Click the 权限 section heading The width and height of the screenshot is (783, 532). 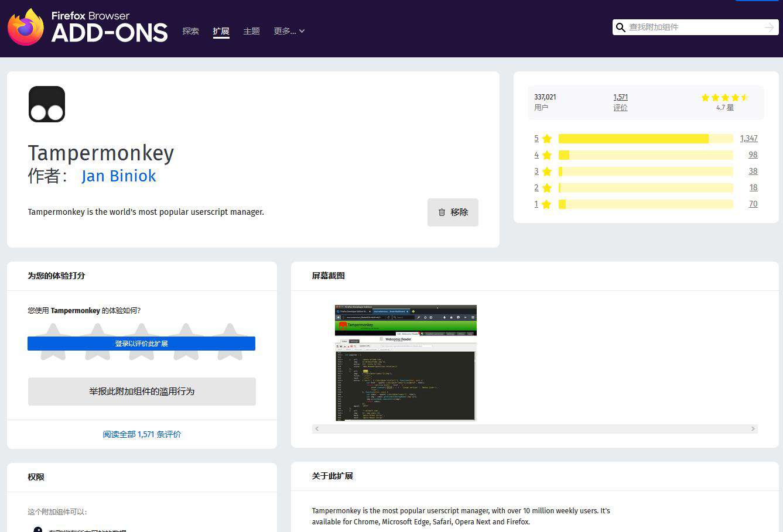point(36,477)
